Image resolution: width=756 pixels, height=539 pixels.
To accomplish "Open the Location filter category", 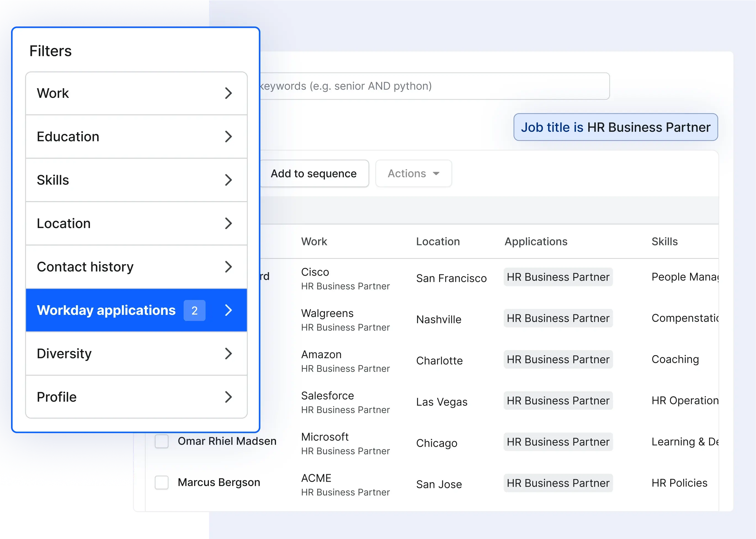I will tap(137, 223).
